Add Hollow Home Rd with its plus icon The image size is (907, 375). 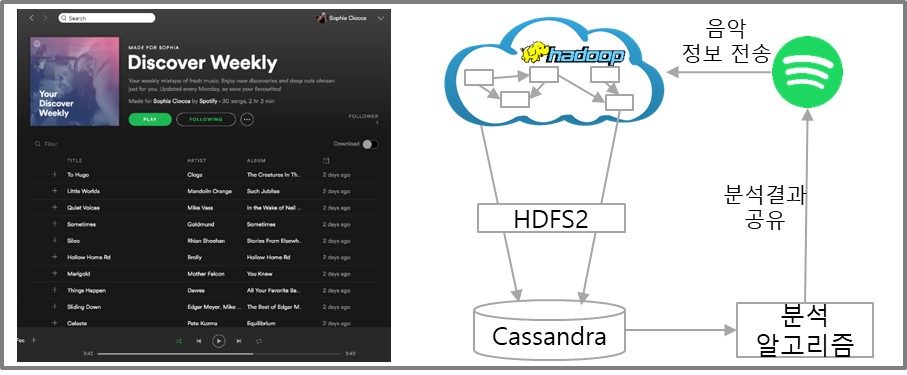coord(55,257)
